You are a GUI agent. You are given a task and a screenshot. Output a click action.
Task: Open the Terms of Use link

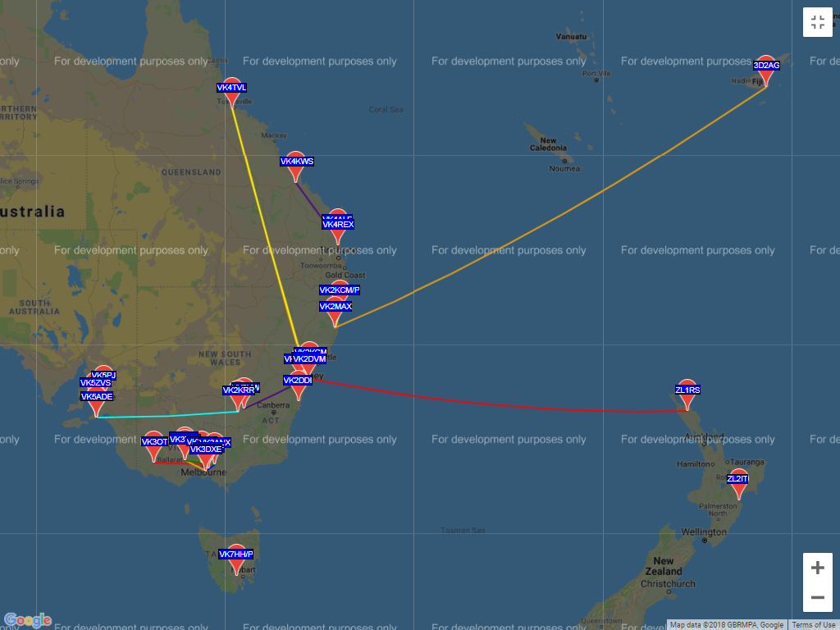813,625
